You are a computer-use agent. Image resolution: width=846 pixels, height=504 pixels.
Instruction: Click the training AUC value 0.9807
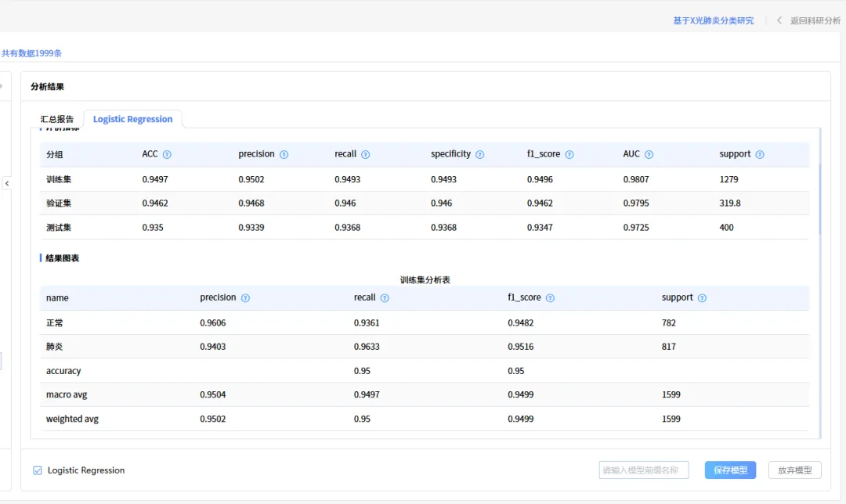(636, 179)
